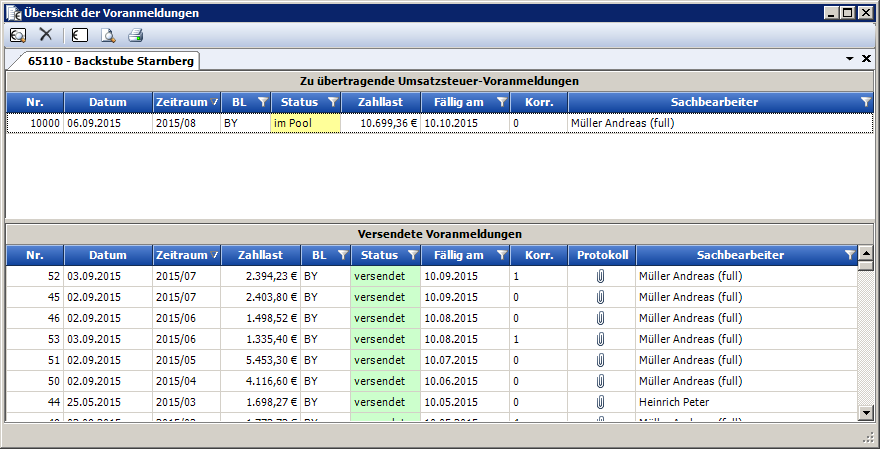Open print preview from the toolbar
This screenshot has width=880, height=449.
(x=108, y=35)
